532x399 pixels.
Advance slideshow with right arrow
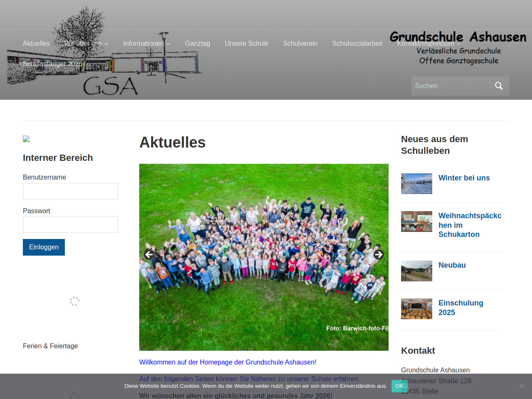pyautogui.click(x=378, y=254)
